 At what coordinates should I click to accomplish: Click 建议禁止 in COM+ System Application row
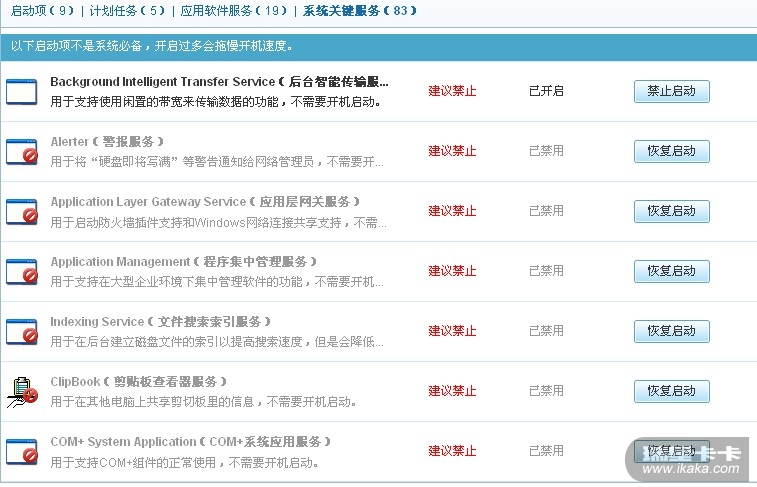coord(452,451)
